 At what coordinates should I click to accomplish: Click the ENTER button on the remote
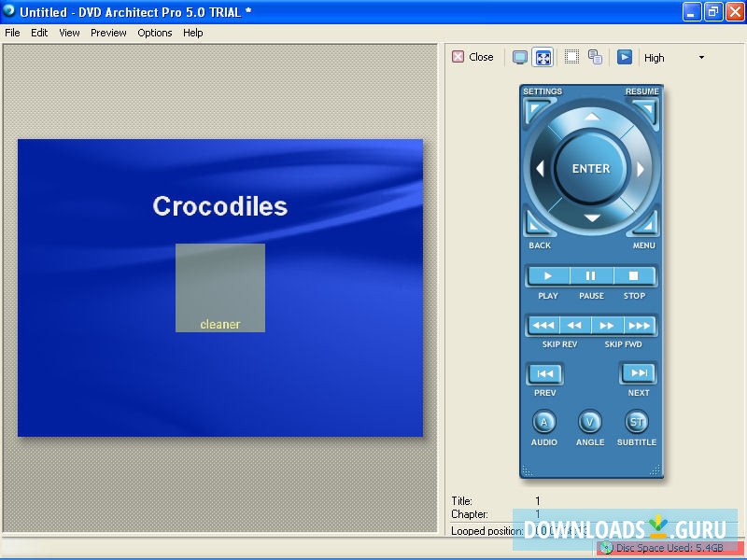[x=591, y=168]
